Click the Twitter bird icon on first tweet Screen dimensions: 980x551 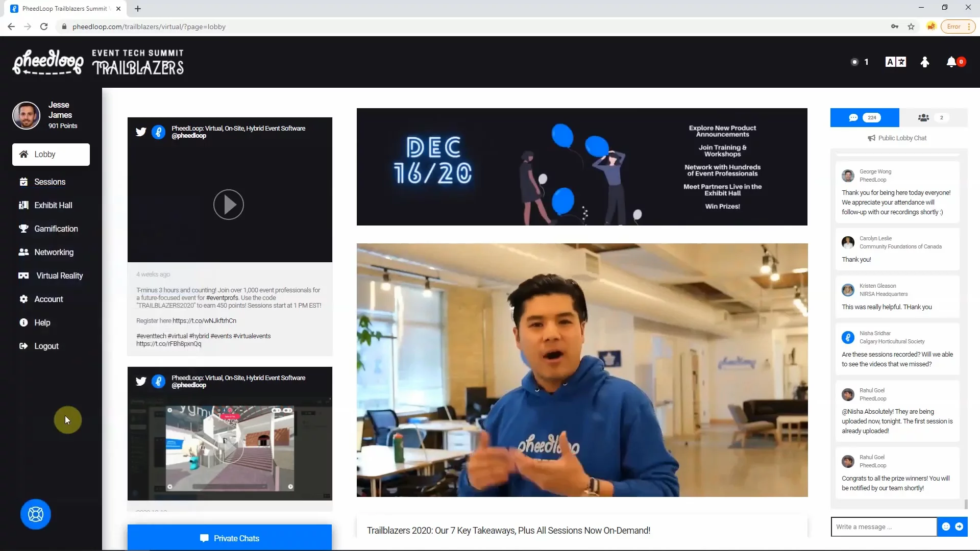click(141, 132)
